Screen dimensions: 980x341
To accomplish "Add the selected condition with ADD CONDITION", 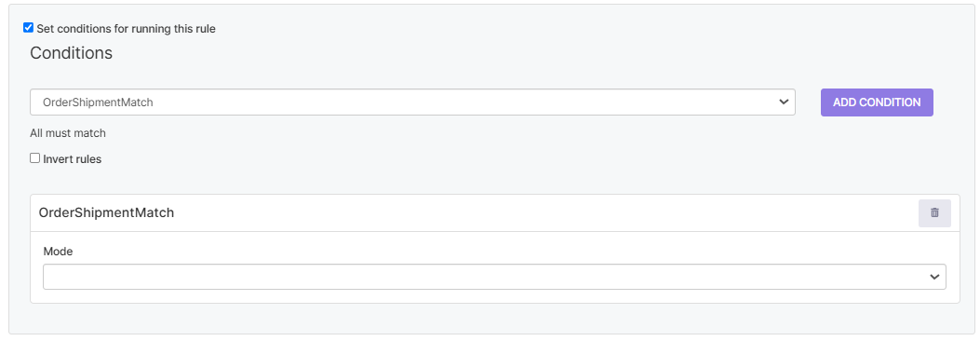I will (877, 102).
